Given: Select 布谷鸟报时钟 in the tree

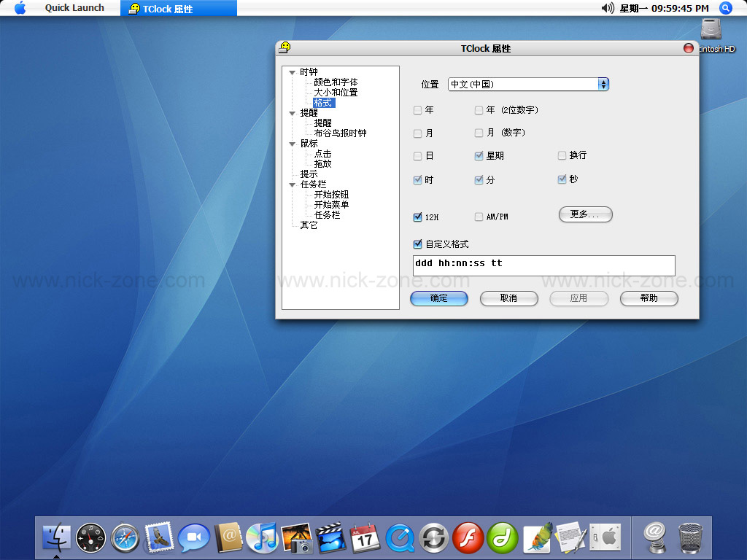Looking at the screenshot, I should [x=340, y=133].
